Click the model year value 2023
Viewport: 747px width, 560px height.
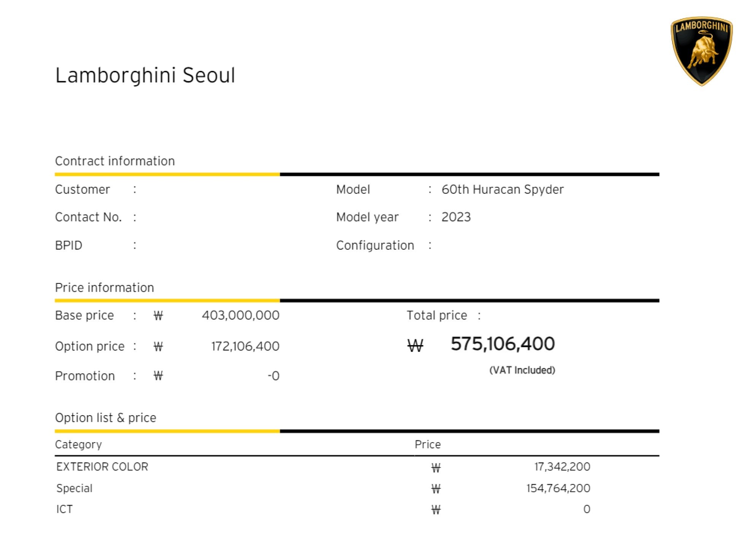pos(456,217)
